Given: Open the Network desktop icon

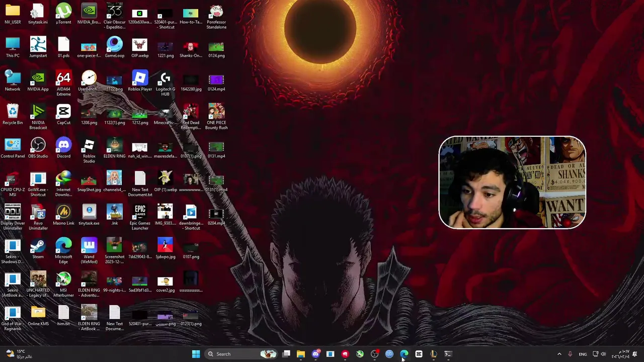Looking at the screenshot, I should click(x=13, y=80).
